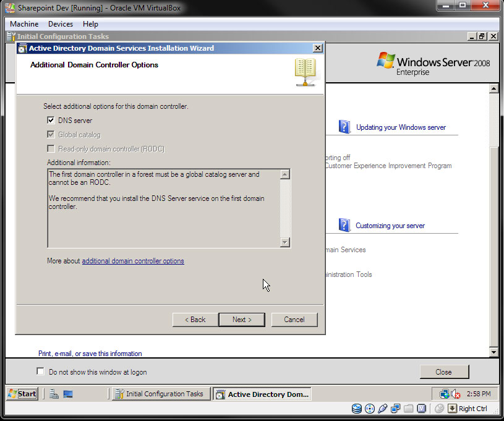This screenshot has width=504, height=421.
Task: Open Server Manager from Quick Launch
Action: click(x=54, y=394)
